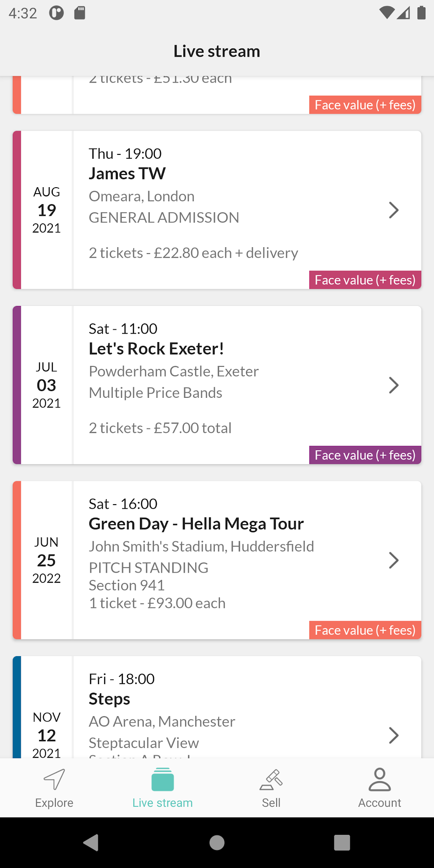Expand the James TW listing chevron
This screenshot has height=868, width=434.
coord(394,210)
